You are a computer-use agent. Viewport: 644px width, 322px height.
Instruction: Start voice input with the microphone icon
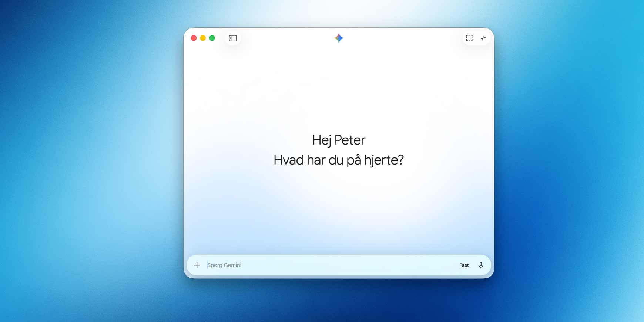480,265
